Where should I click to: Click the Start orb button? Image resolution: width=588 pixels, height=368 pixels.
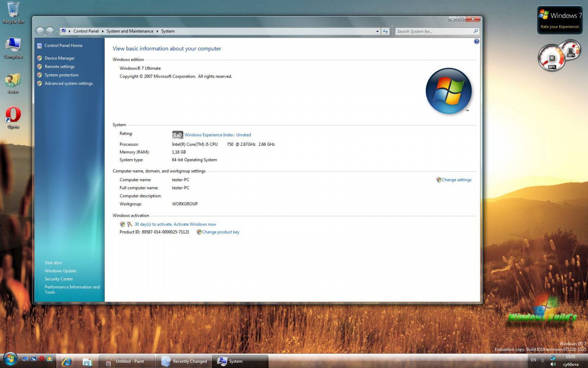[10, 360]
